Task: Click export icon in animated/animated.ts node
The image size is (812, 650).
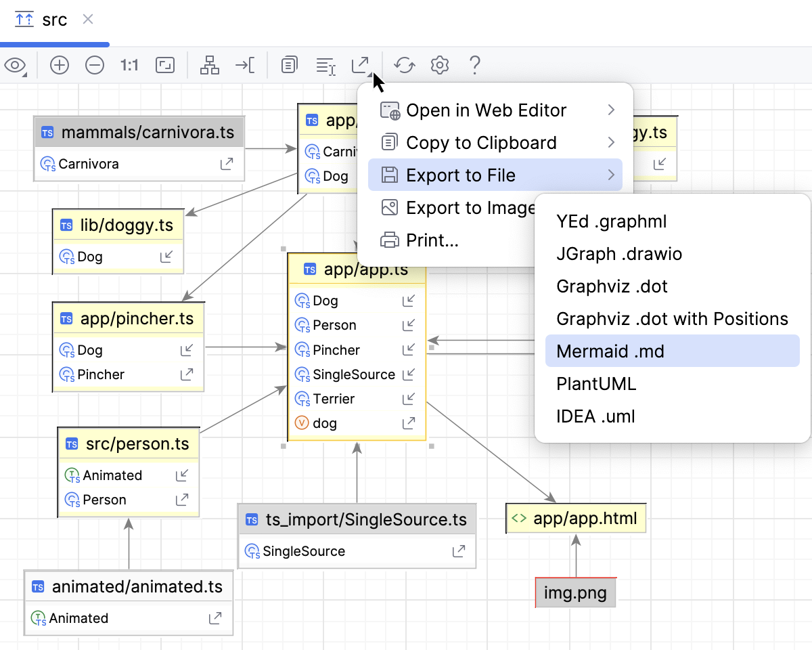Action: point(215,618)
